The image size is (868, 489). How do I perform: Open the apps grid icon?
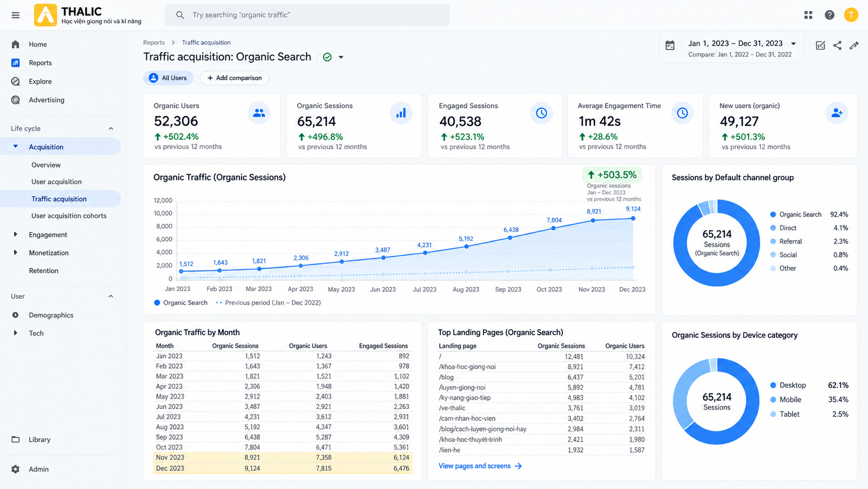(x=808, y=15)
